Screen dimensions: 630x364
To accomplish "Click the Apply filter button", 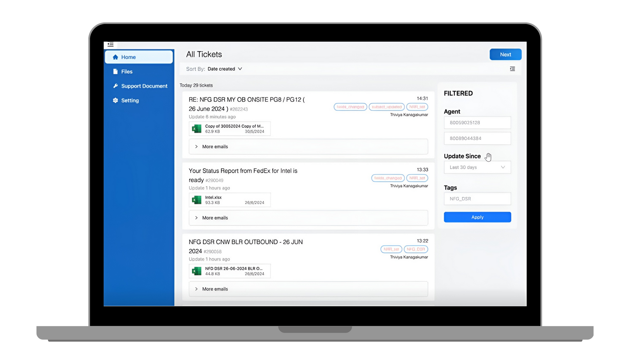I will coord(477,217).
